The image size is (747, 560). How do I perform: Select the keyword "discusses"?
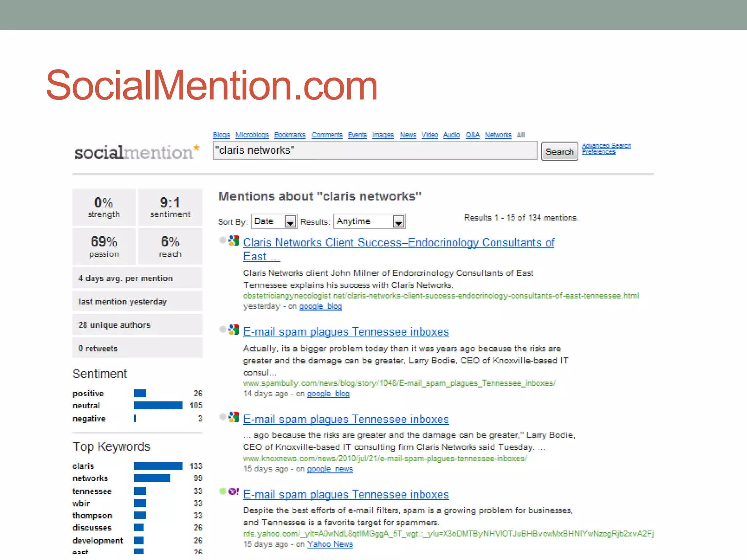point(92,528)
